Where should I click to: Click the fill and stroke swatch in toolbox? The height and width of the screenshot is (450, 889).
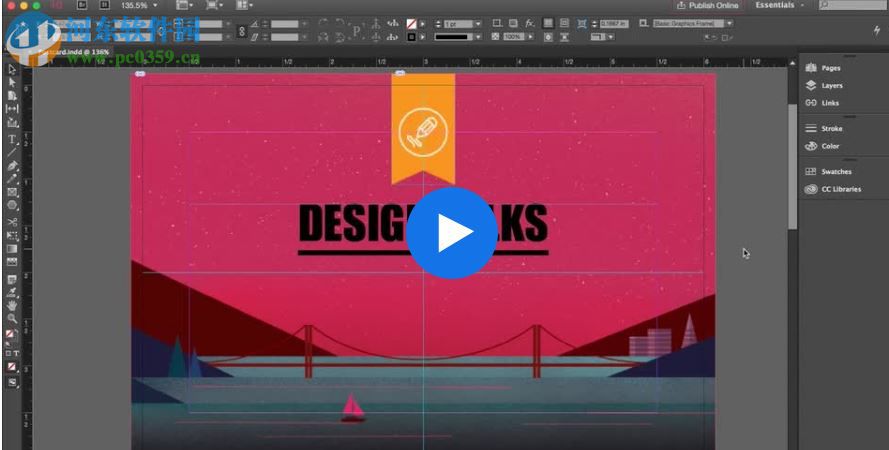click(x=11, y=336)
